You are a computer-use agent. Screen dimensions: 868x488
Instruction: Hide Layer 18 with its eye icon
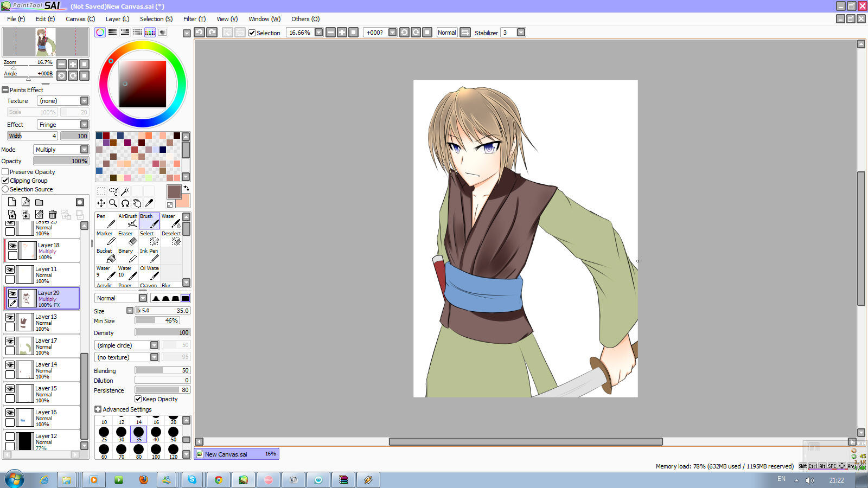pos(12,246)
